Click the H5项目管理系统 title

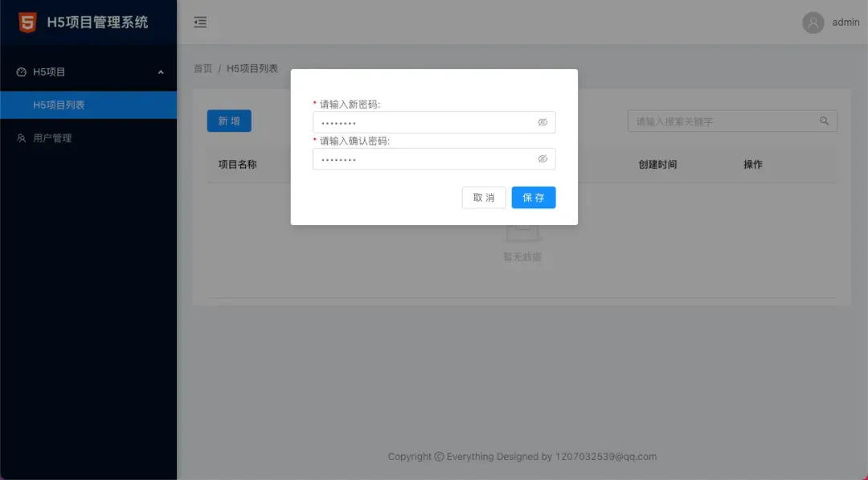click(x=97, y=23)
